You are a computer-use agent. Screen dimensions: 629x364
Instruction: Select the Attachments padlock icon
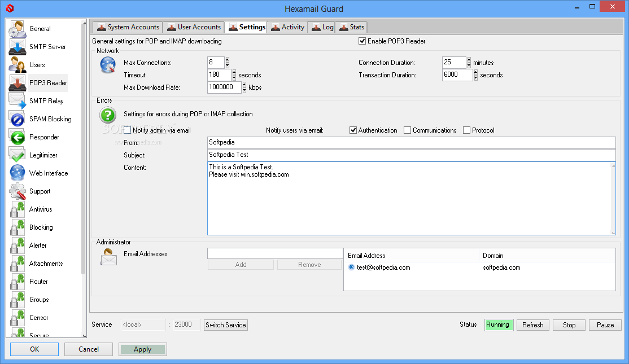click(18, 264)
